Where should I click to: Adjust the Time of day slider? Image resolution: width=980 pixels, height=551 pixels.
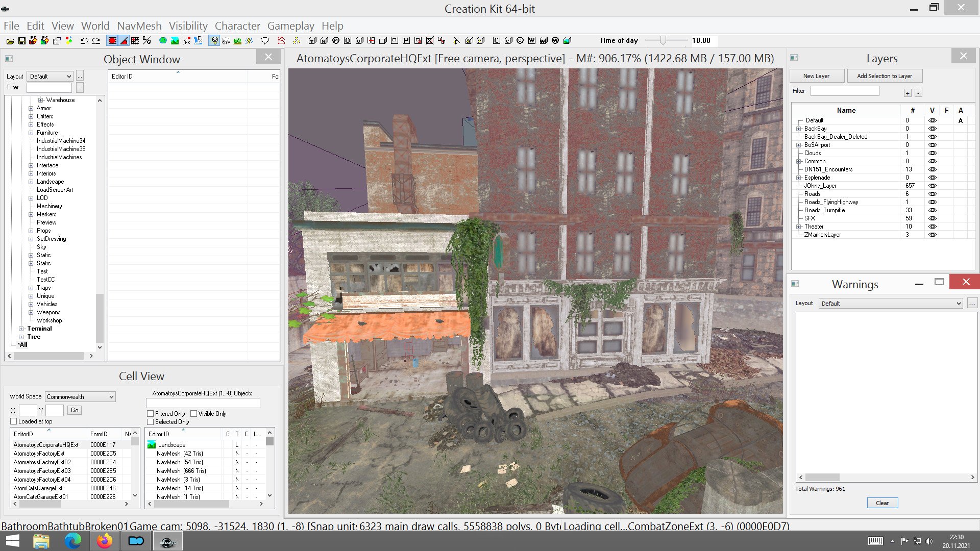tap(663, 40)
